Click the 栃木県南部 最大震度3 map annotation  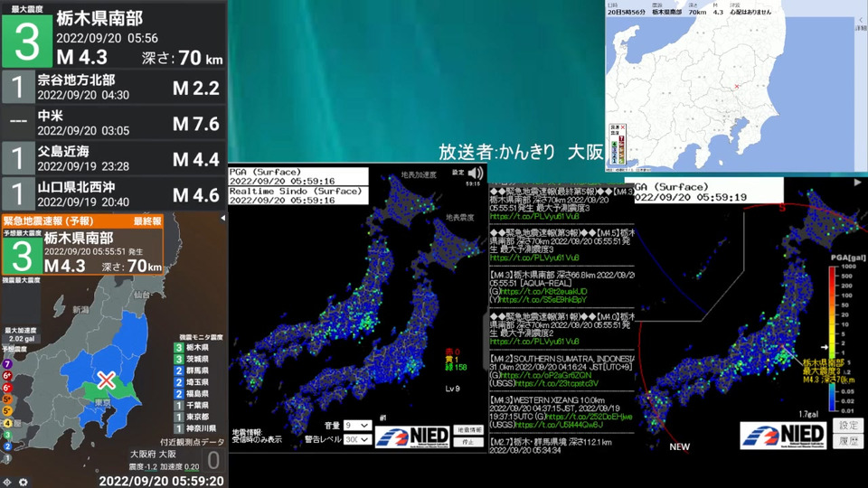[x=828, y=371]
